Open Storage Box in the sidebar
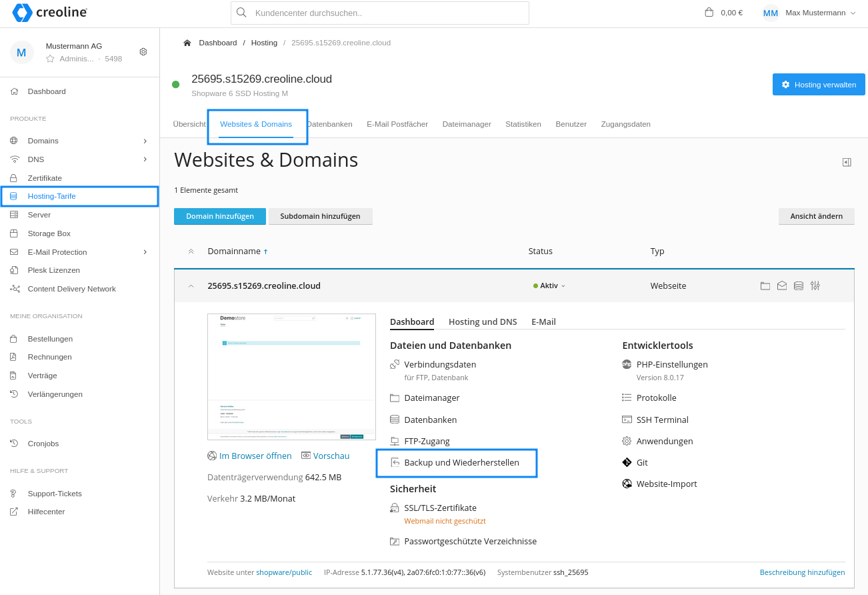Image resolution: width=868 pixels, height=595 pixels. pos(49,233)
